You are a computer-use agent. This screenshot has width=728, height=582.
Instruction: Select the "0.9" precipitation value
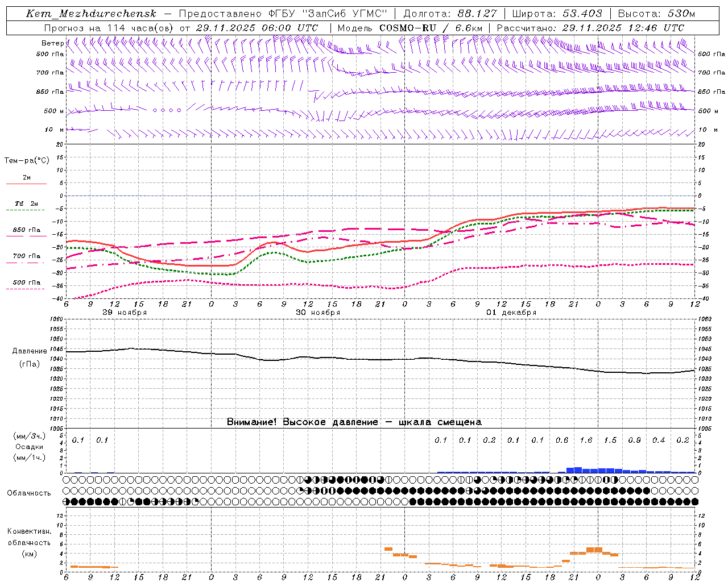tap(634, 440)
